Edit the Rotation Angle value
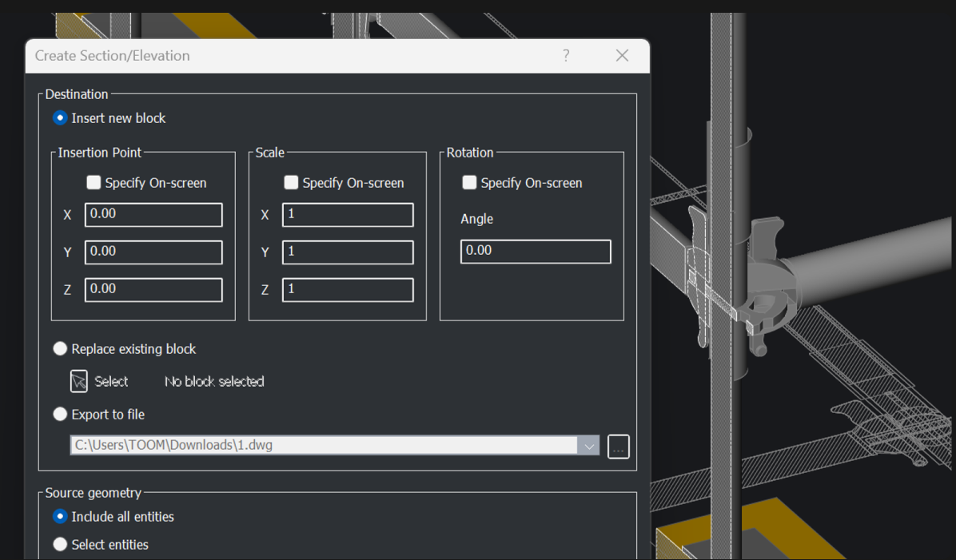 click(535, 250)
